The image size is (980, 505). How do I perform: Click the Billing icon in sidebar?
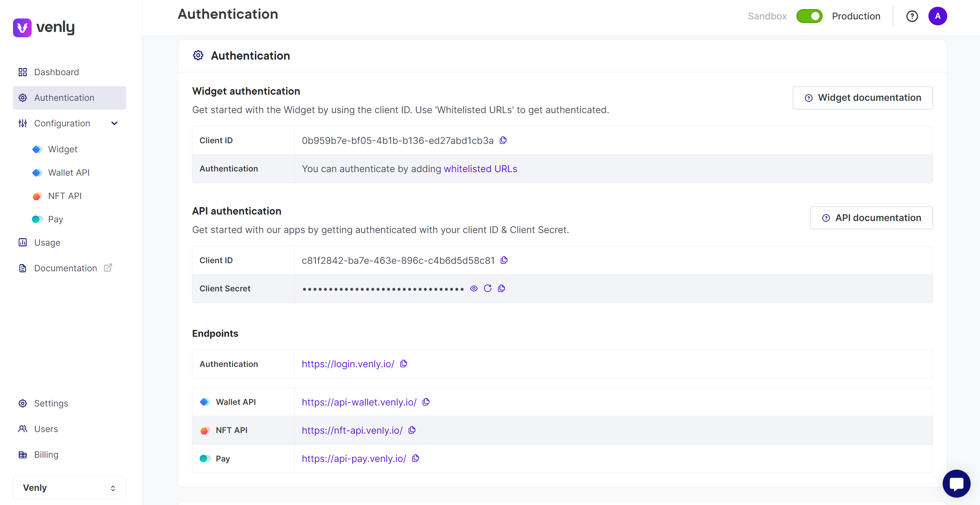[23, 454]
